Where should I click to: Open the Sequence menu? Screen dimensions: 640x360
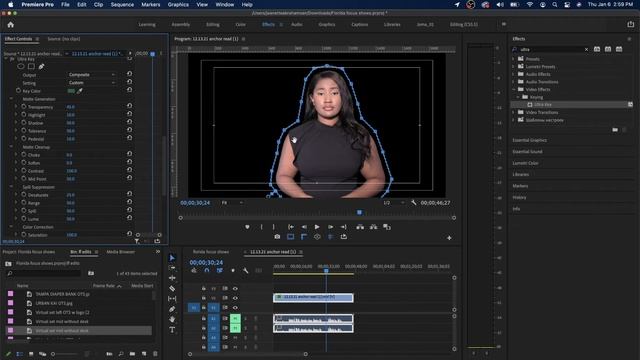[x=122, y=4]
